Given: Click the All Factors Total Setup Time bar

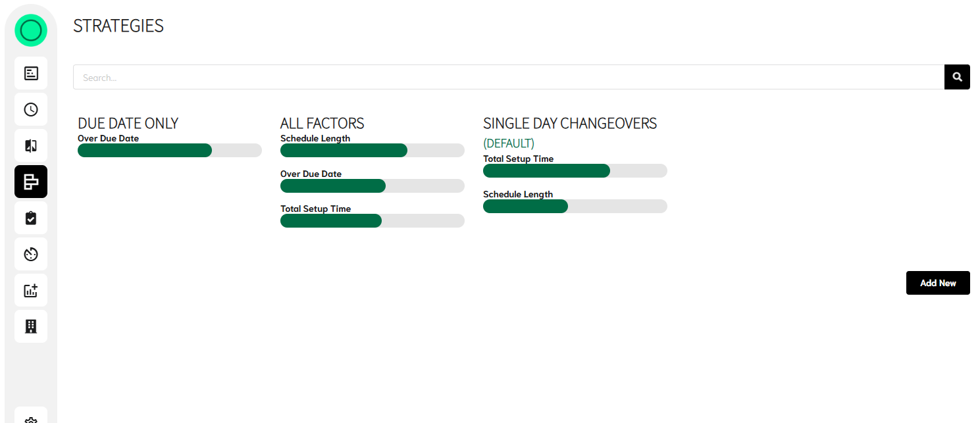Looking at the screenshot, I should pyautogui.click(x=372, y=221).
